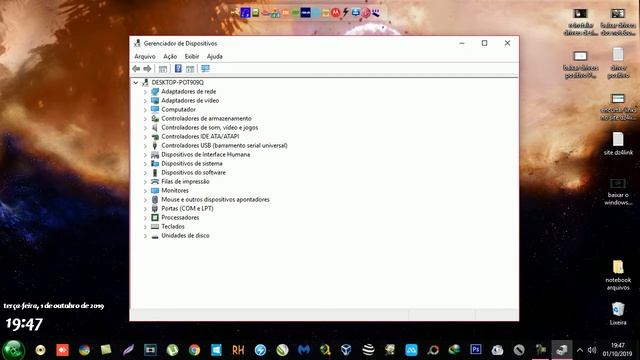Open the baixar o windows desktop shortcut
Image resolution: width=640 pixels, height=360 pixels.
pos(618,192)
